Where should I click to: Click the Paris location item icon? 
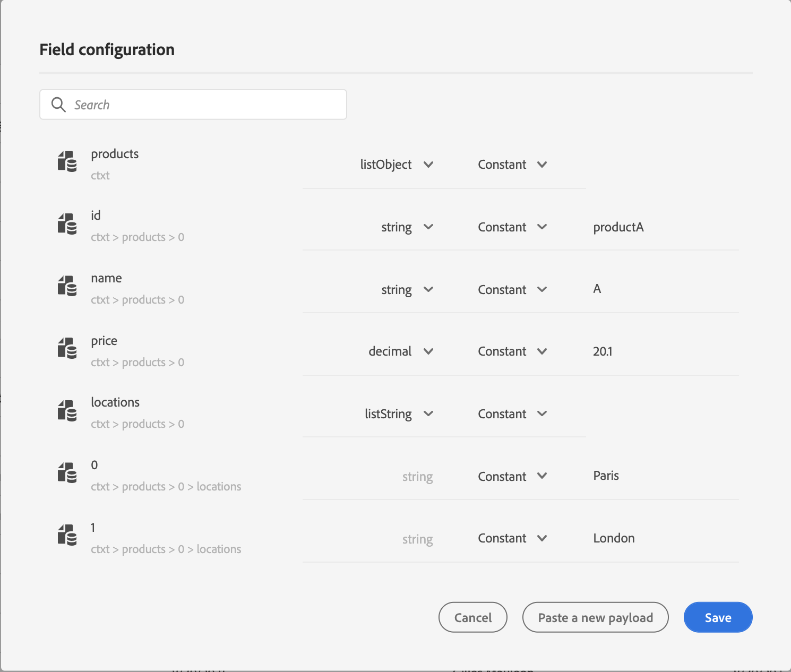click(x=67, y=473)
